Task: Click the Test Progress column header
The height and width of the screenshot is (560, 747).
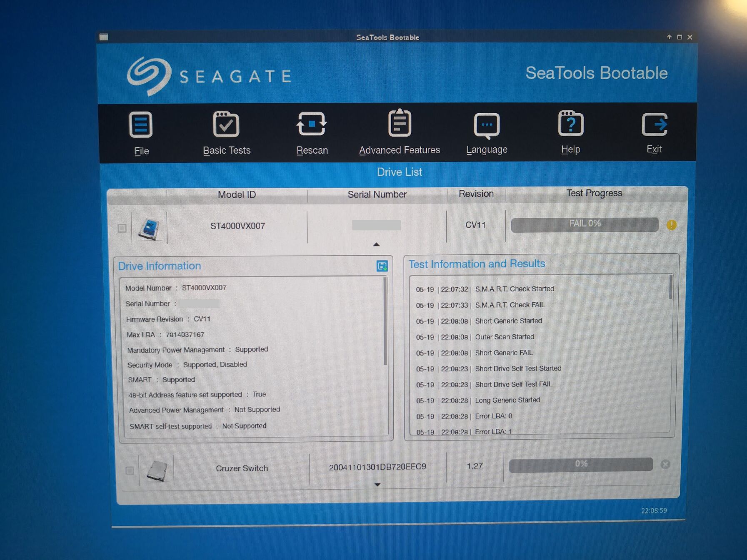Action: pos(594,193)
